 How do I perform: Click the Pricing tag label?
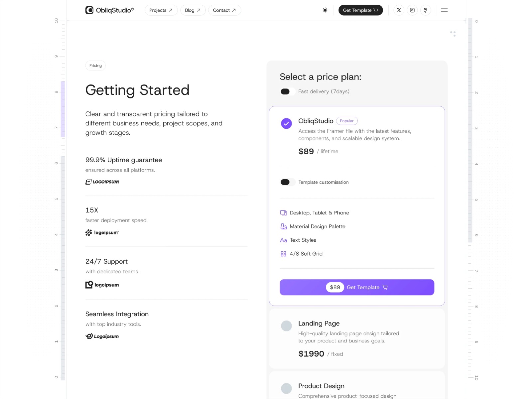(95, 66)
